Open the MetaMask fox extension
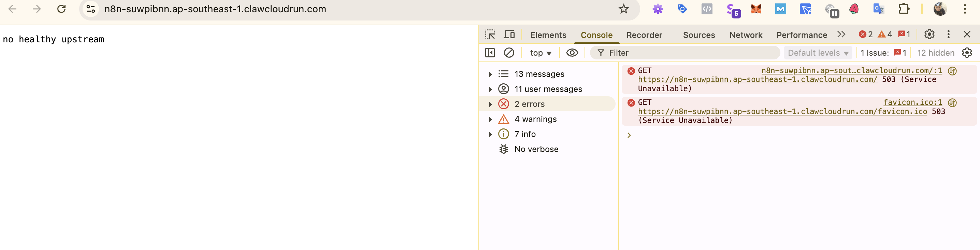The height and width of the screenshot is (250, 980). click(x=756, y=9)
